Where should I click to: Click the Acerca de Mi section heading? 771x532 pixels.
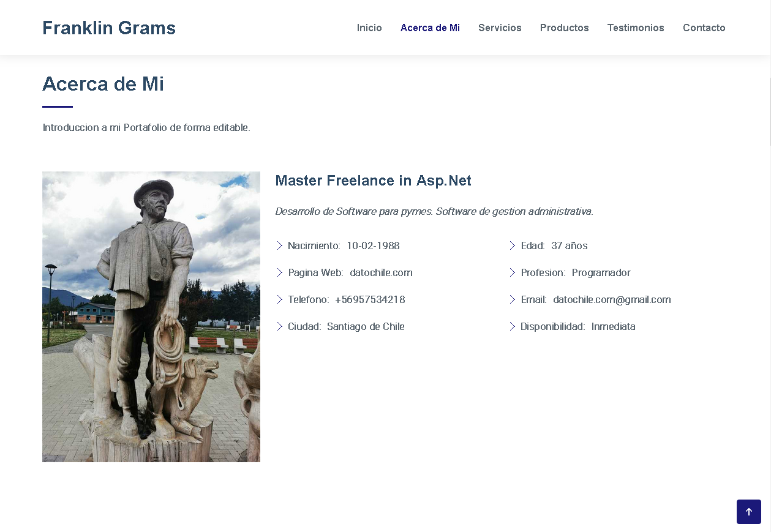[103, 84]
